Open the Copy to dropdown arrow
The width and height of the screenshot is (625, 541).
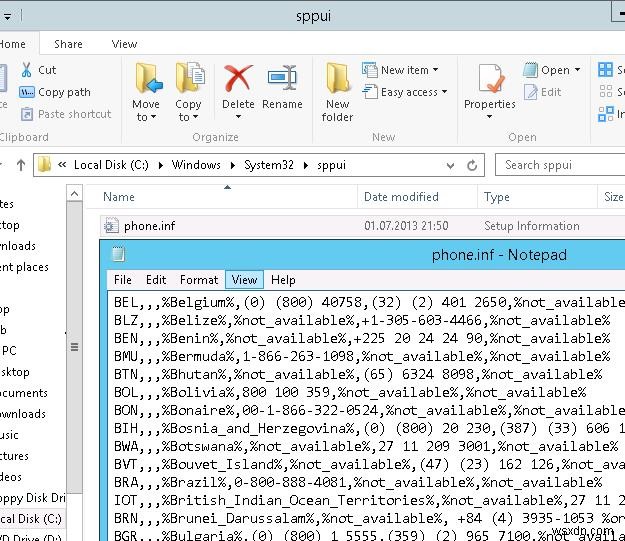click(195, 117)
